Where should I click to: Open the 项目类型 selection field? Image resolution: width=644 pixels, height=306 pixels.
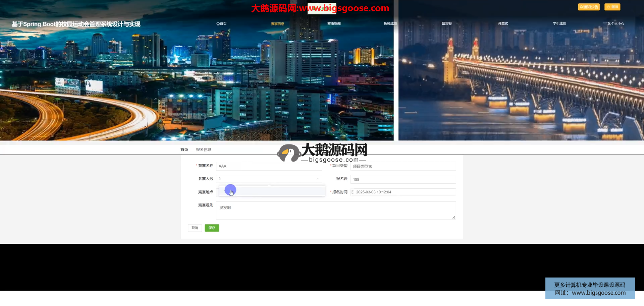[x=403, y=166]
